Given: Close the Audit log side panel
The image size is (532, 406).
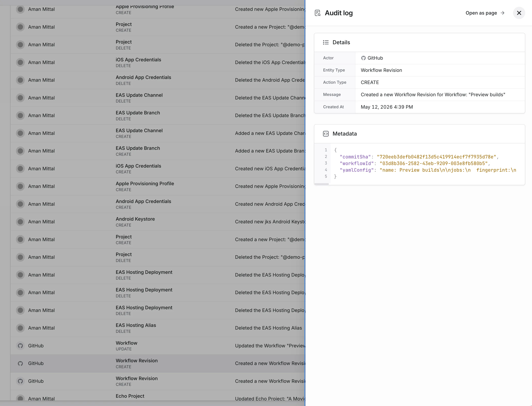Looking at the screenshot, I should (x=519, y=13).
